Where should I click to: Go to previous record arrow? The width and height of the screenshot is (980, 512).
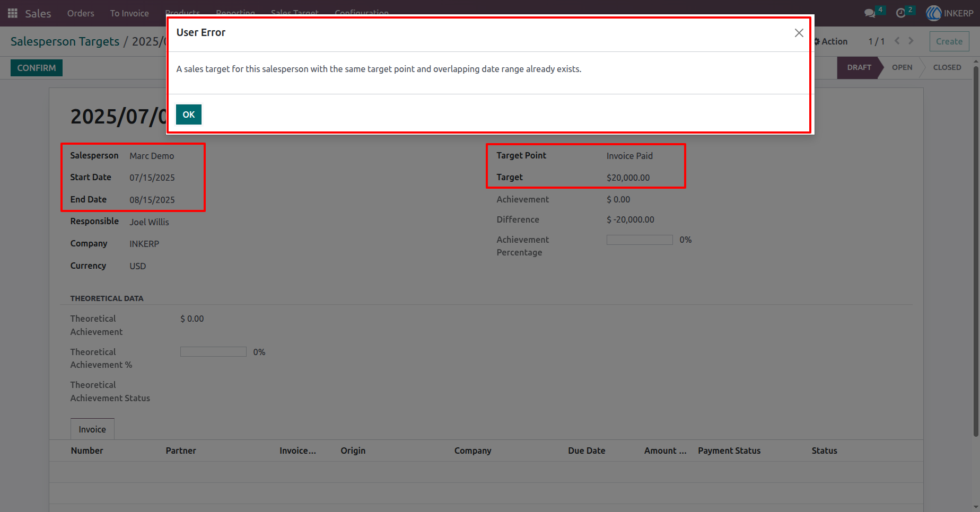[x=897, y=41]
